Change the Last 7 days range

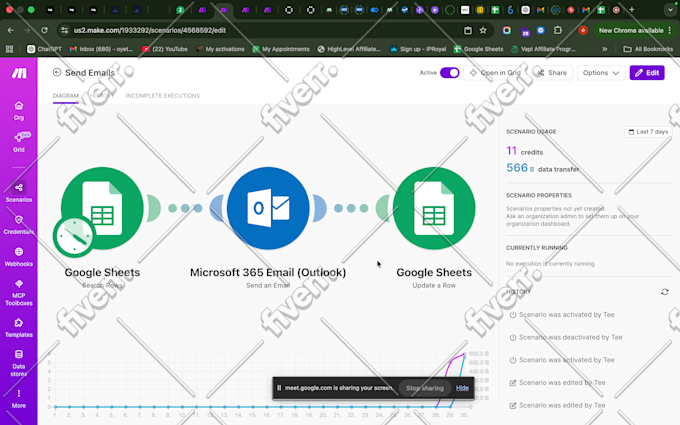(x=648, y=131)
